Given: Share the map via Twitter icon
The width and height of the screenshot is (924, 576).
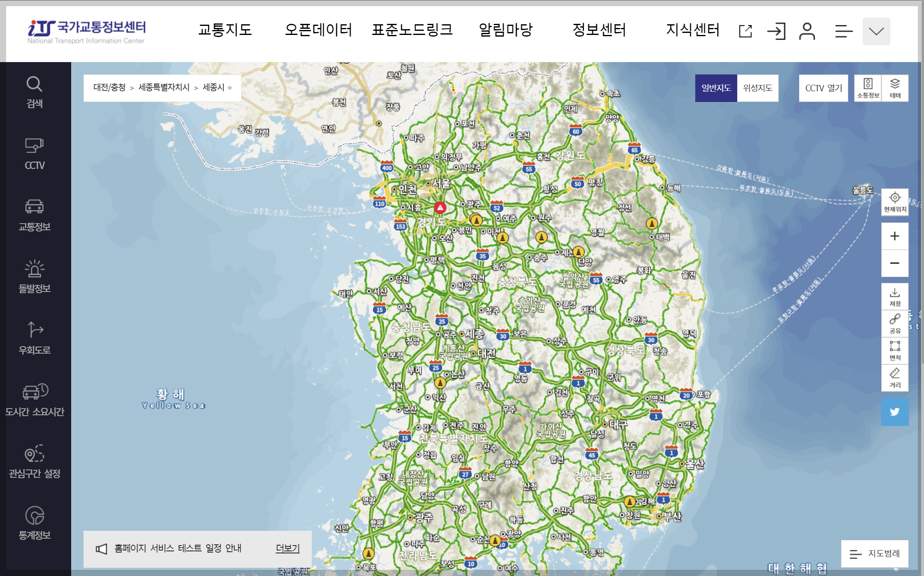Looking at the screenshot, I should [x=895, y=412].
